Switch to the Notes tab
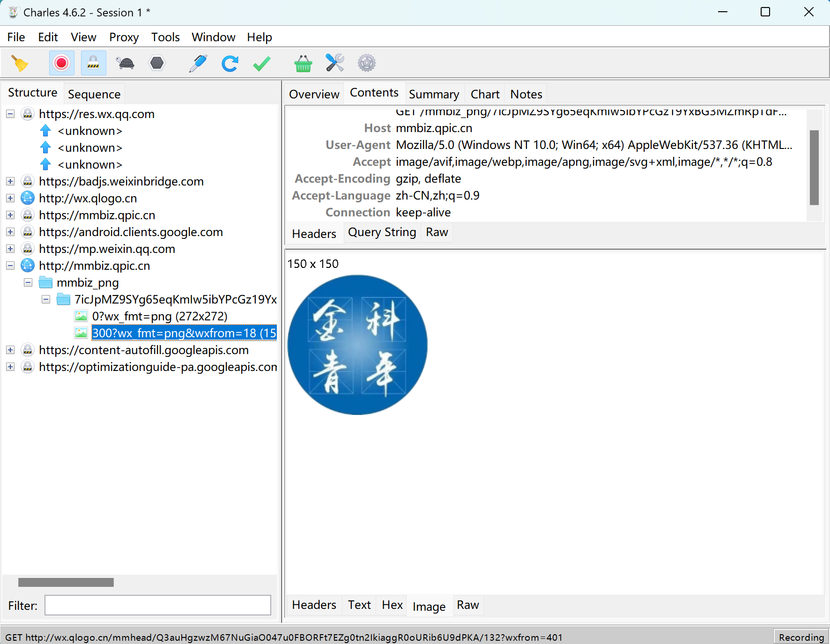Viewport: 830px width, 644px height. coord(526,94)
